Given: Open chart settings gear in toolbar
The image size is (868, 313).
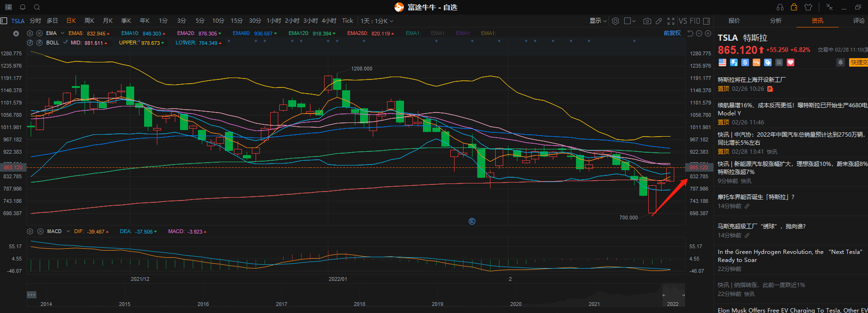Looking at the screenshot, I should coord(615,21).
